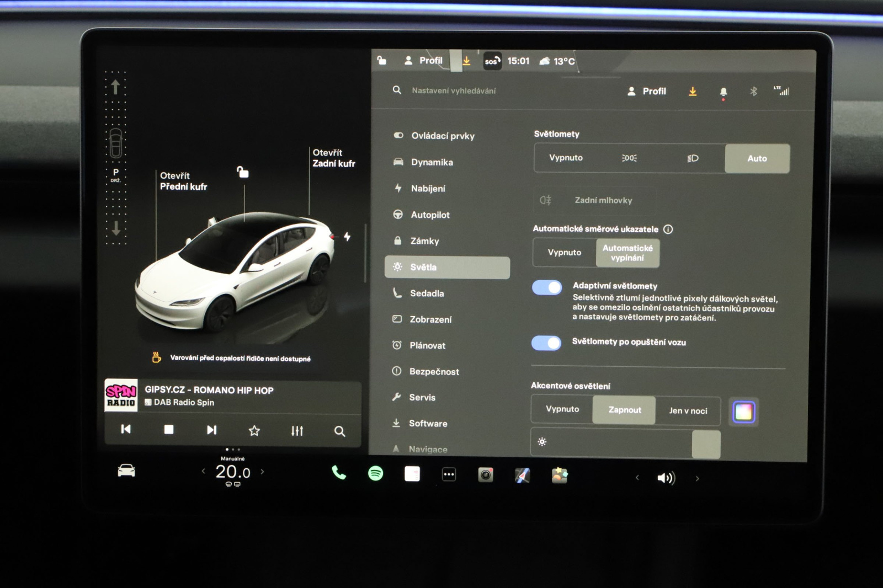The image size is (883, 588).
Task: Open the Bluetooth settings icon
Action: coord(753,92)
